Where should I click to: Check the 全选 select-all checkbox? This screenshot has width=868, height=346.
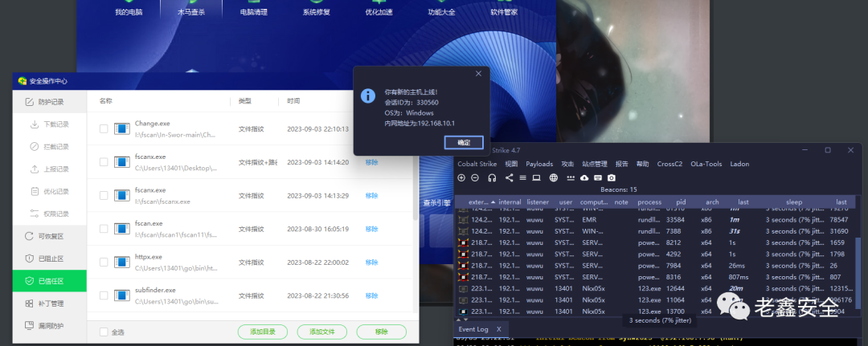[x=104, y=332]
